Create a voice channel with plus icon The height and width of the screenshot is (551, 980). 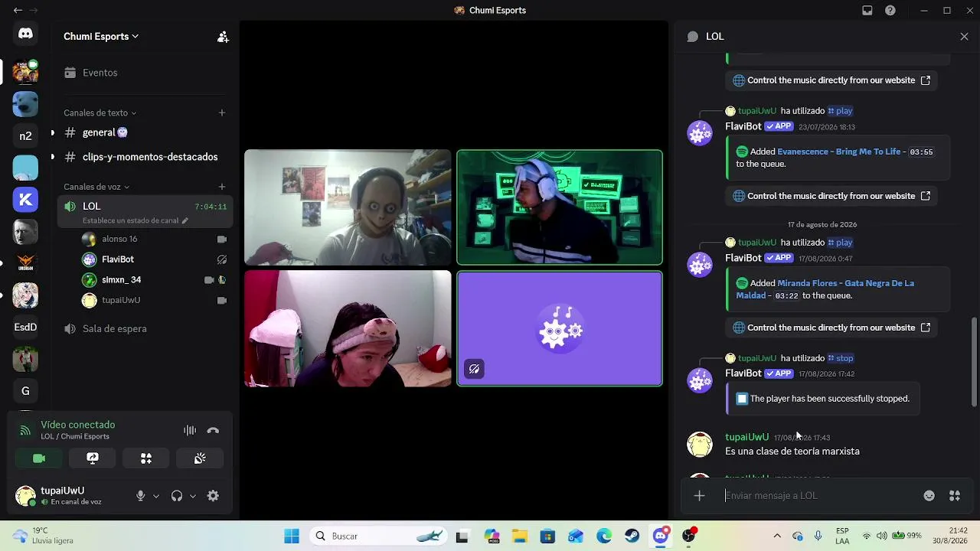coord(222,187)
